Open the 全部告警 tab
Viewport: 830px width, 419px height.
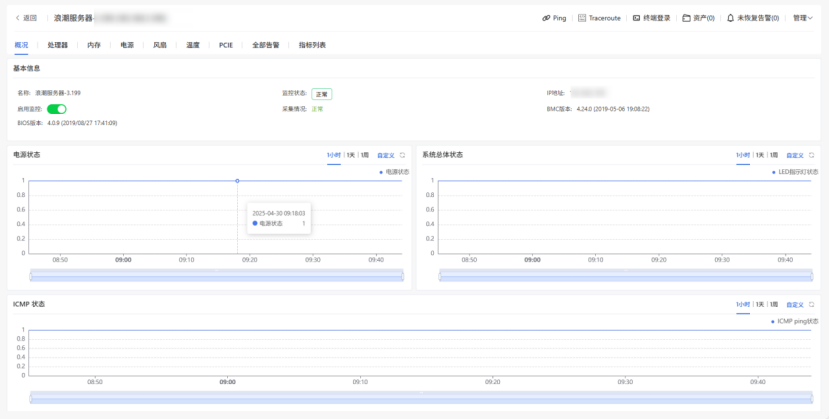[x=266, y=45]
